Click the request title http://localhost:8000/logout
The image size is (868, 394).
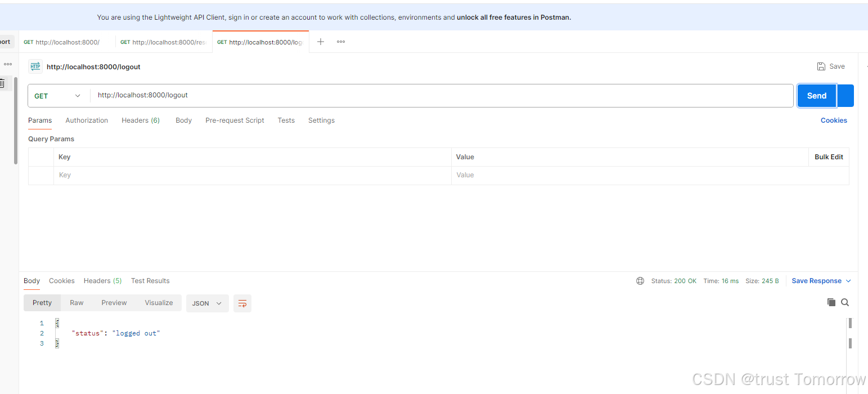click(93, 66)
